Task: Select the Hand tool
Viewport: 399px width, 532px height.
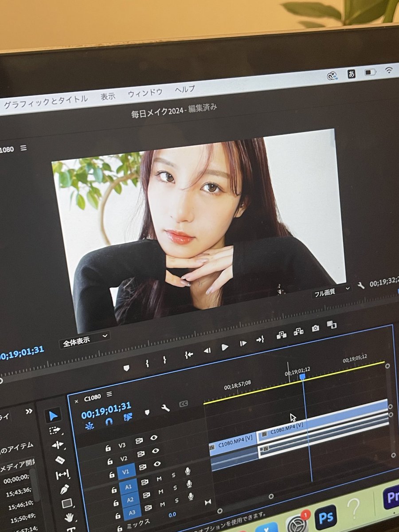Action: (x=69, y=517)
